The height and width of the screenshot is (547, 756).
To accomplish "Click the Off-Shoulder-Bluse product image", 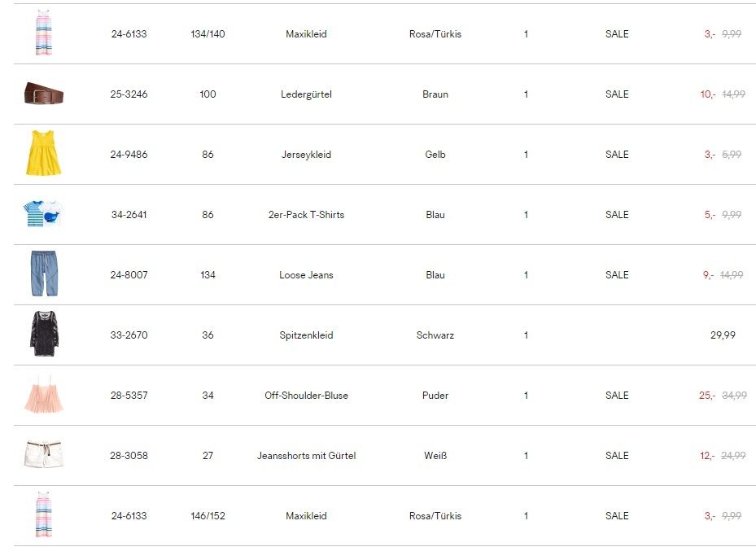I will 44,394.
